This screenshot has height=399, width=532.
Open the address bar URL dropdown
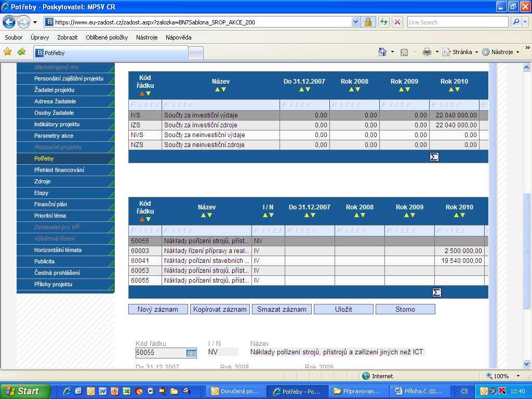coord(355,22)
